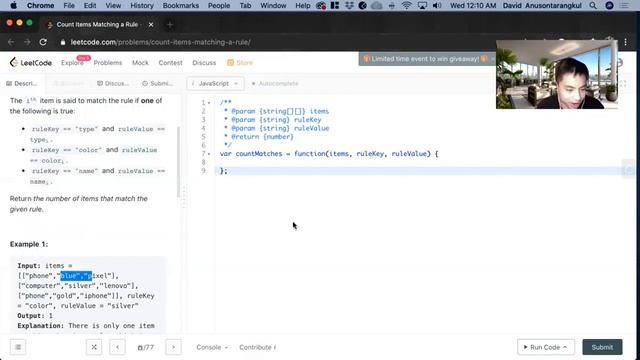Click the user name David Anusontarangkul
Viewport: 640px width, 360px height.
pyautogui.click(x=542, y=5)
